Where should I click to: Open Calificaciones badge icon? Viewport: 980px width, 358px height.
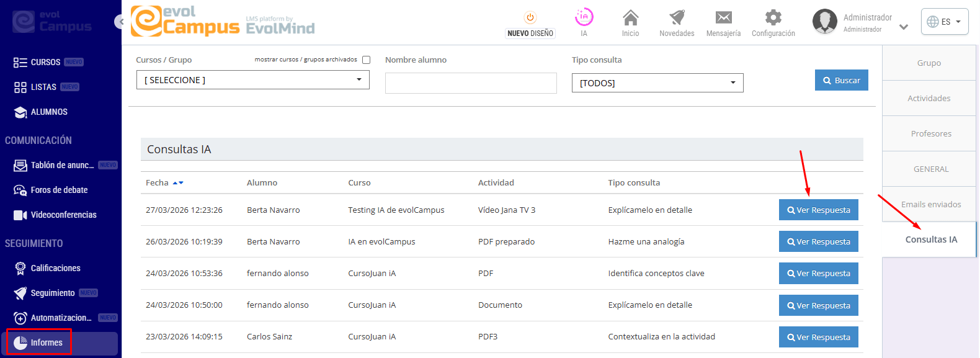tap(20, 269)
